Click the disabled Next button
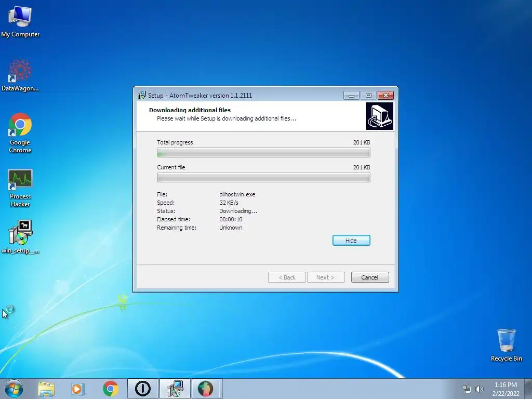Image resolution: width=532 pixels, height=399 pixels. coord(326,277)
